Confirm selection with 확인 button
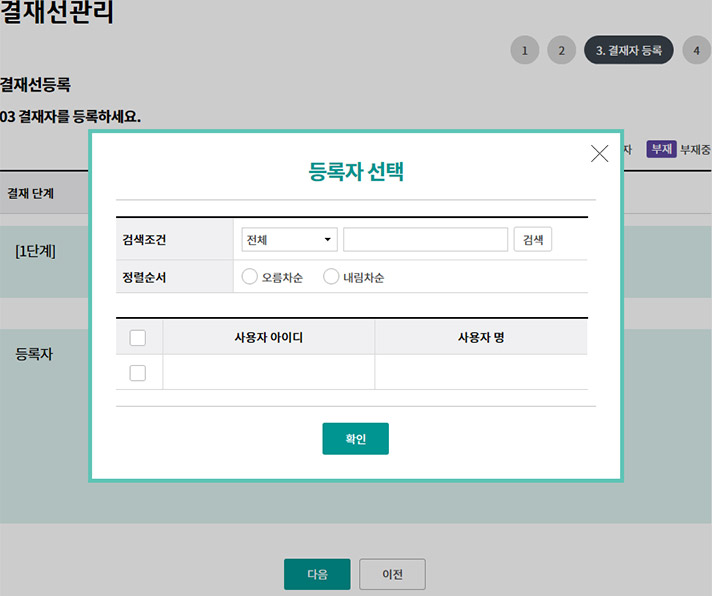712x596 pixels. 355,439
